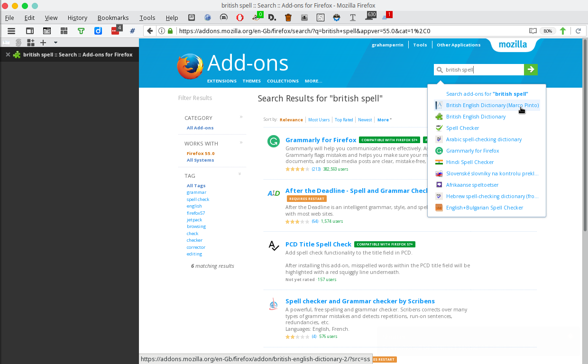
Task: Open the History menu
Action: tap(77, 18)
